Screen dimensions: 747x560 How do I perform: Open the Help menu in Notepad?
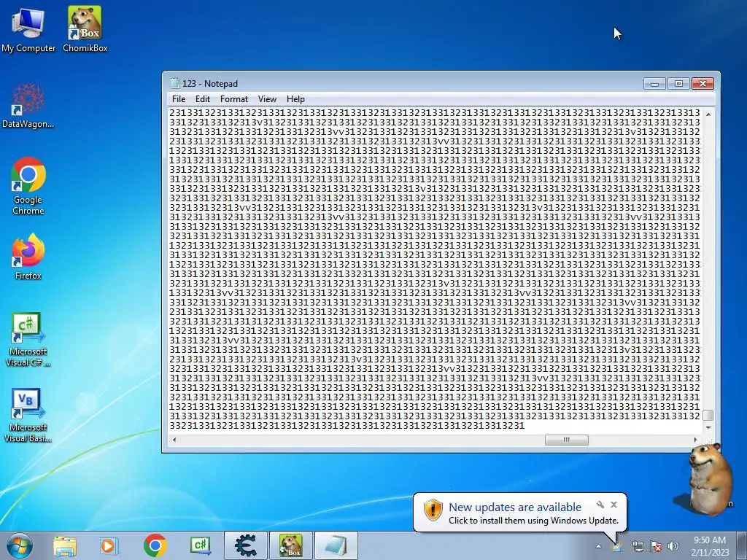pos(295,99)
